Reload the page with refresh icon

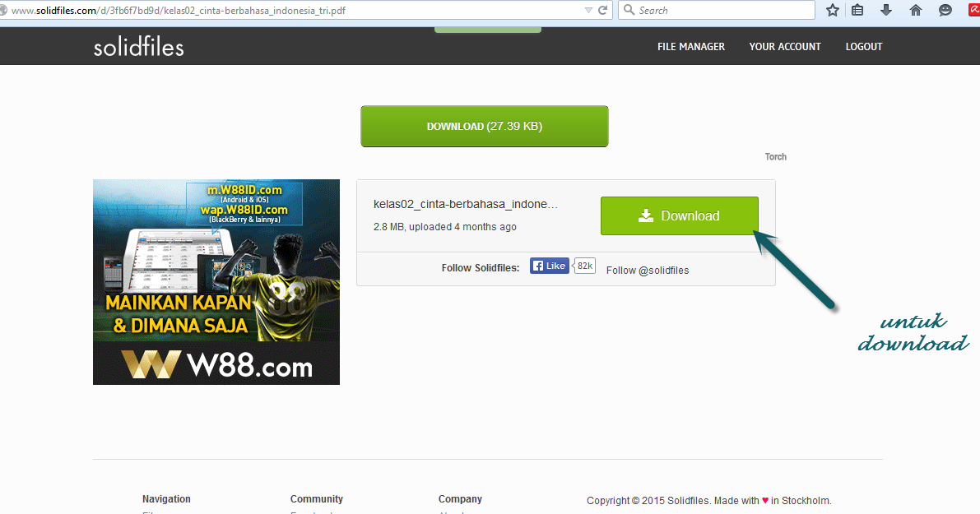[602, 10]
